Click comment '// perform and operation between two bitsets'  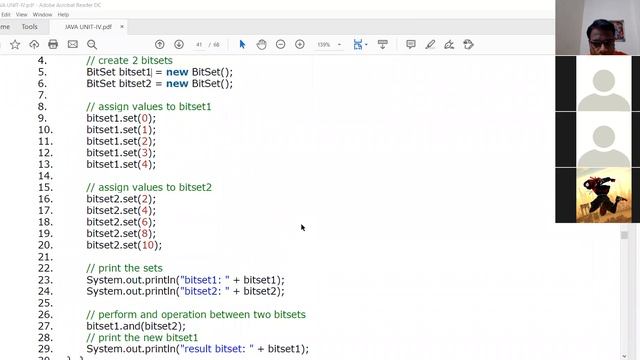pos(196,315)
